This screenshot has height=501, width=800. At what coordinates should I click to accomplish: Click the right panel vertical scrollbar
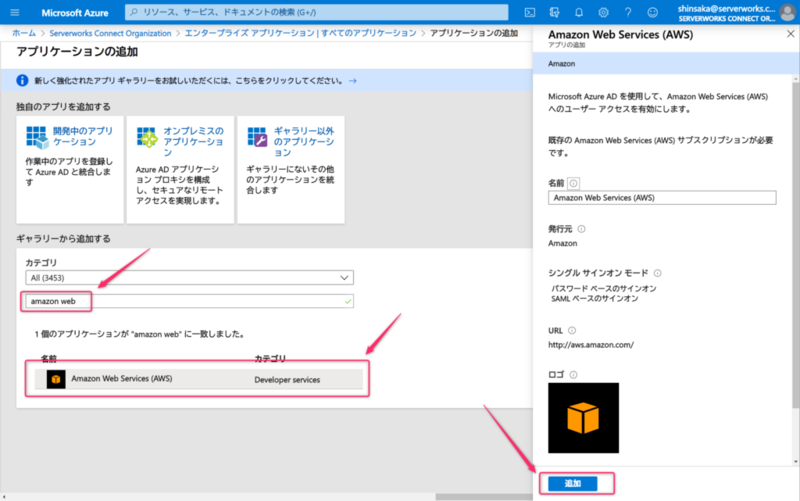796,245
